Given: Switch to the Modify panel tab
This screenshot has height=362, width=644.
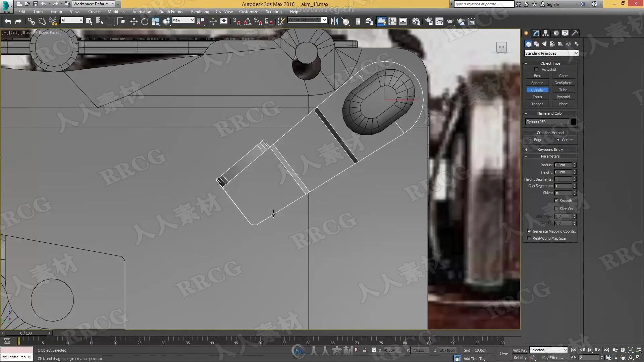Looking at the screenshot, I should 536,33.
